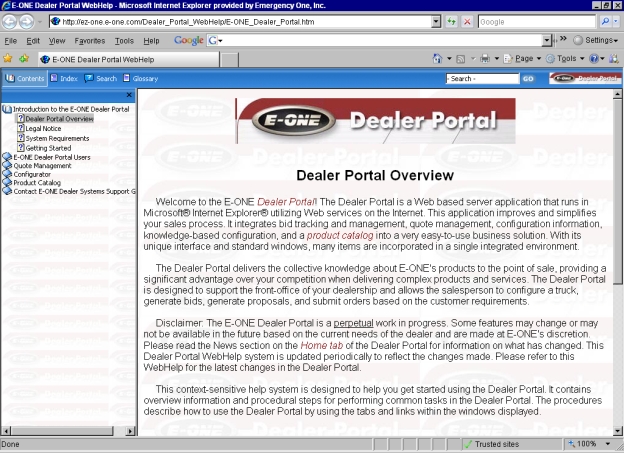This screenshot has height=453, width=624.
Task: Click in the Google search box at top right
Action: click(537, 21)
